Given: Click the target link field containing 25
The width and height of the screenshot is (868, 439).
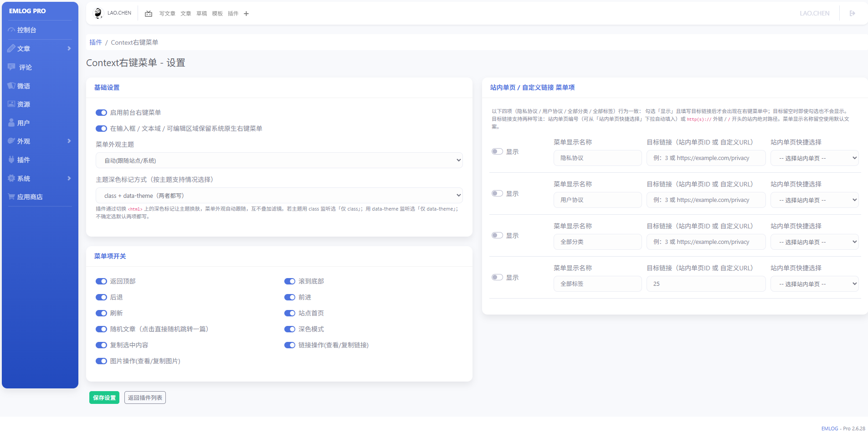Looking at the screenshot, I should (706, 284).
